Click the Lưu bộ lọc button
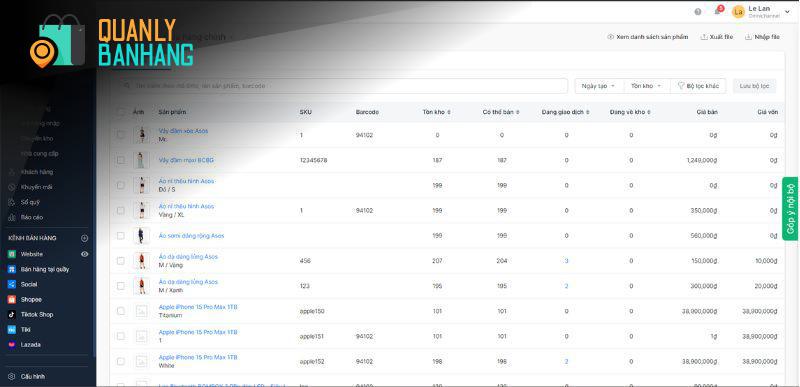The width and height of the screenshot is (800, 387). pyautogui.click(x=754, y=86)
